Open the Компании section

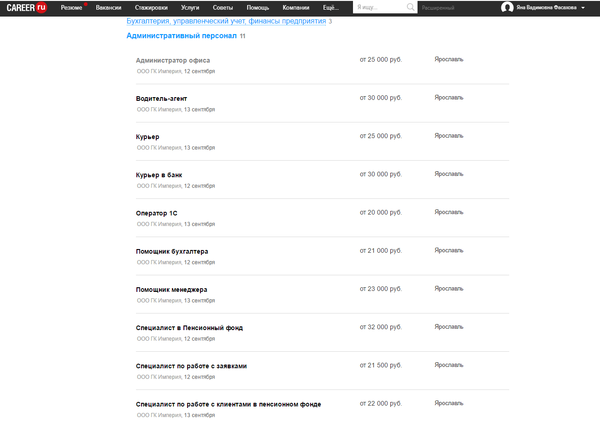click(296, 7)
